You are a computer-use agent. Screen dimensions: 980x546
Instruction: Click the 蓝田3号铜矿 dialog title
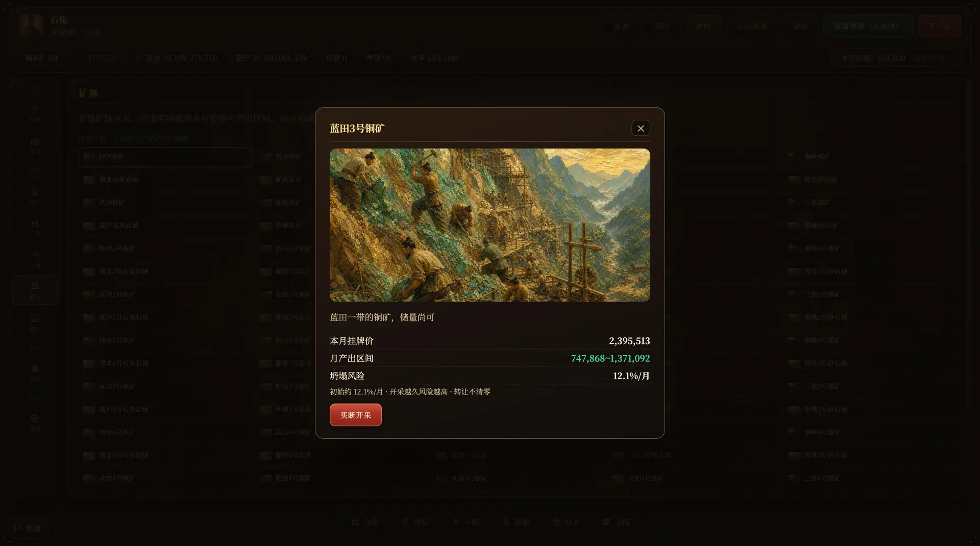(x=357, y=129)
